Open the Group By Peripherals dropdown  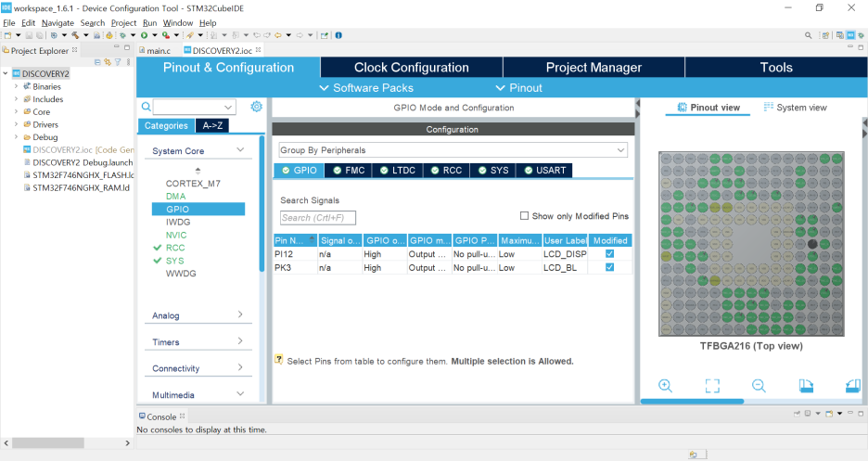point(453,150)
